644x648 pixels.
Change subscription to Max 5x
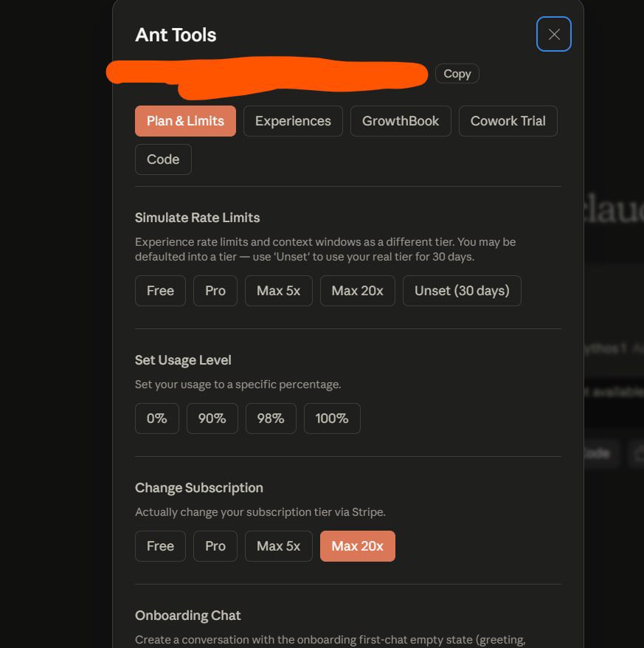click(x=278, y=546)
